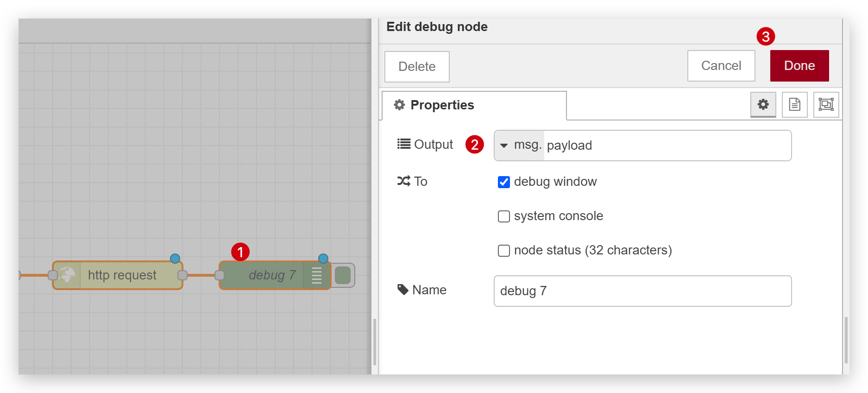
Task: Check the system console option
Action: pyautogui.click(x=503, y=216)
